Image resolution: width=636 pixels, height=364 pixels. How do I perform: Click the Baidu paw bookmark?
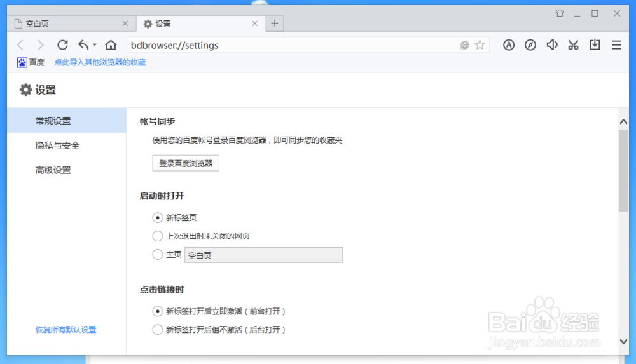(x=31, y=62)
